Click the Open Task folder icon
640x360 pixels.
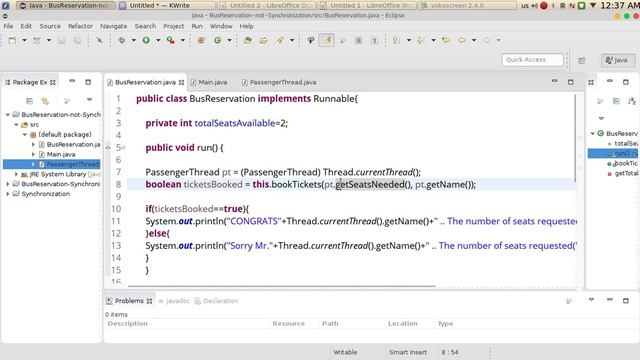pyautogui.click(x=264, y=40)
